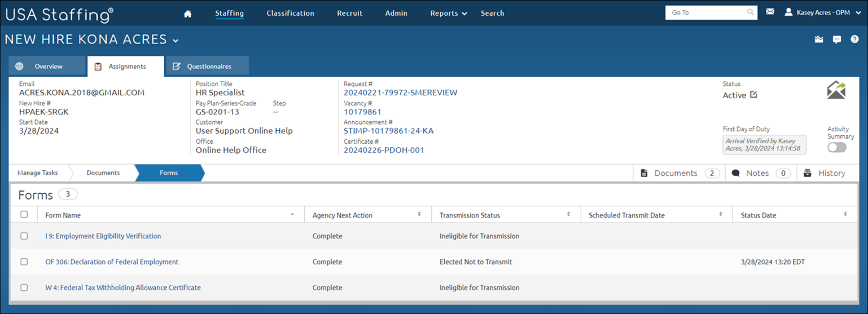Image resolution: width=868 pixels, height=314 pixels.
Task: Open announcement STIMP-10179861-24-KA link
Action: [388, 131]
